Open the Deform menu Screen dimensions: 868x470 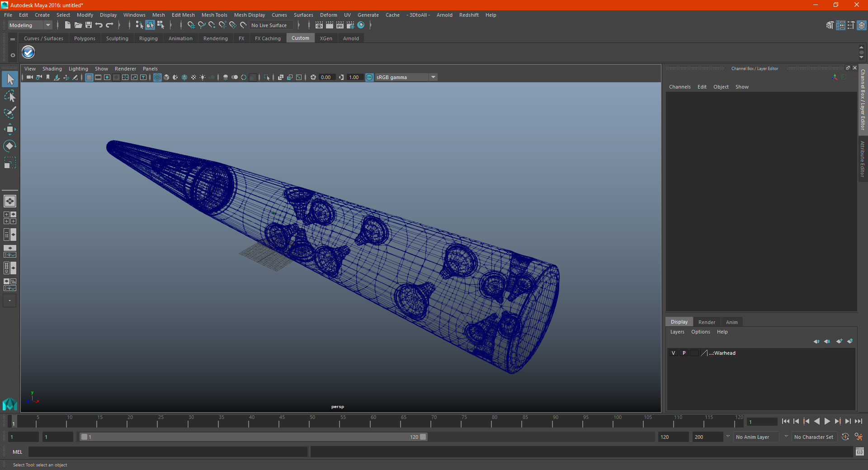(x=329, y=15)
